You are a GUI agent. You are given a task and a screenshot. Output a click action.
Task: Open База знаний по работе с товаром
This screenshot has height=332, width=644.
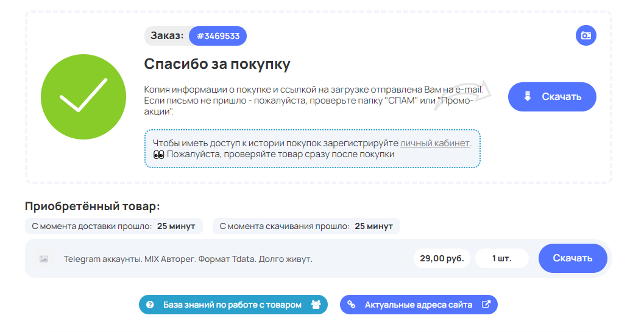click(233, 305)
